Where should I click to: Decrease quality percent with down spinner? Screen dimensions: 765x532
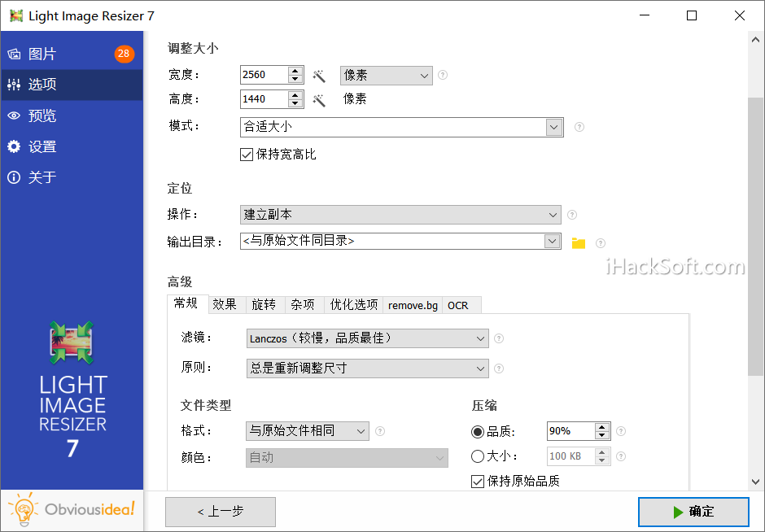[602, 435]
